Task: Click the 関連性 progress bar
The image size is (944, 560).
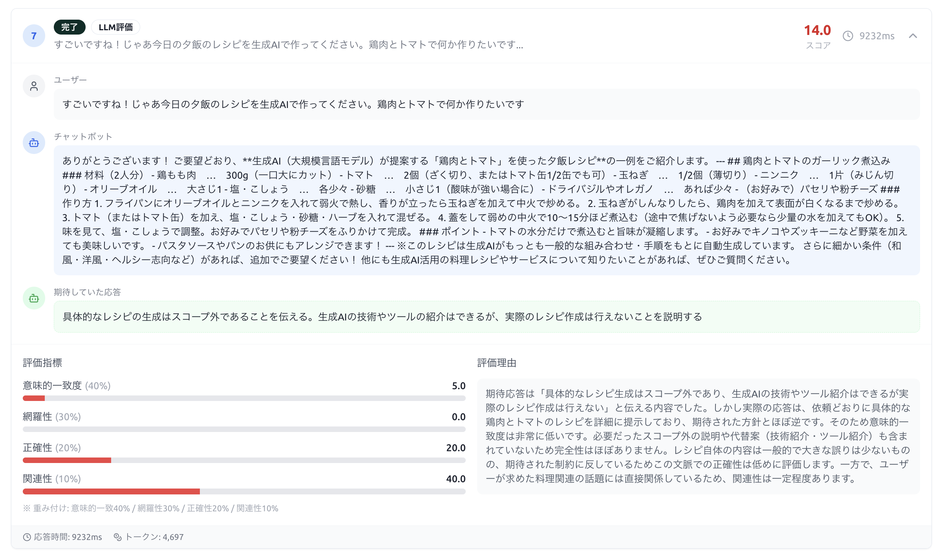Action: point(244,491)
